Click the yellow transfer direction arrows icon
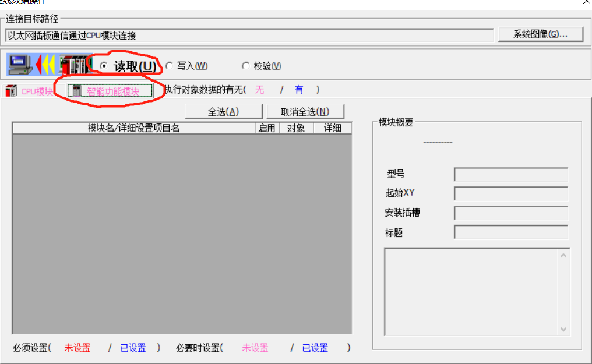The width and height of the screenshot is (592, 364). coord(45,64)
